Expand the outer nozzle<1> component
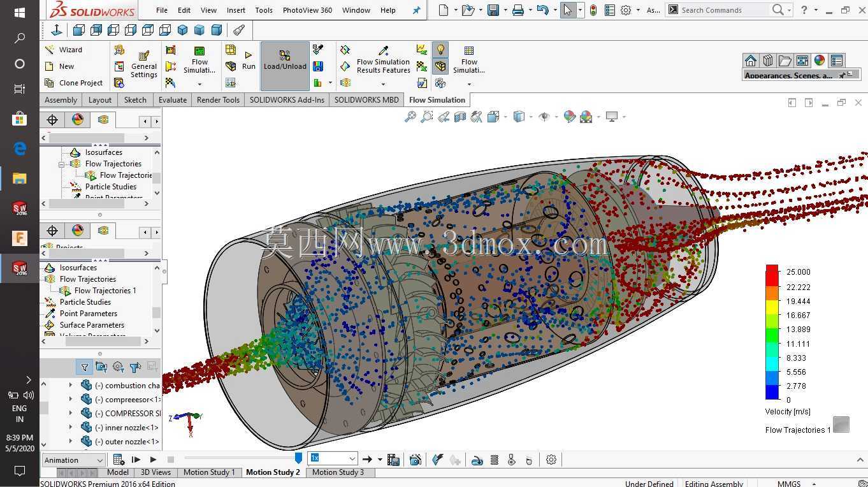The height and width of the screenshot is (487, 868). coord(71,442)
